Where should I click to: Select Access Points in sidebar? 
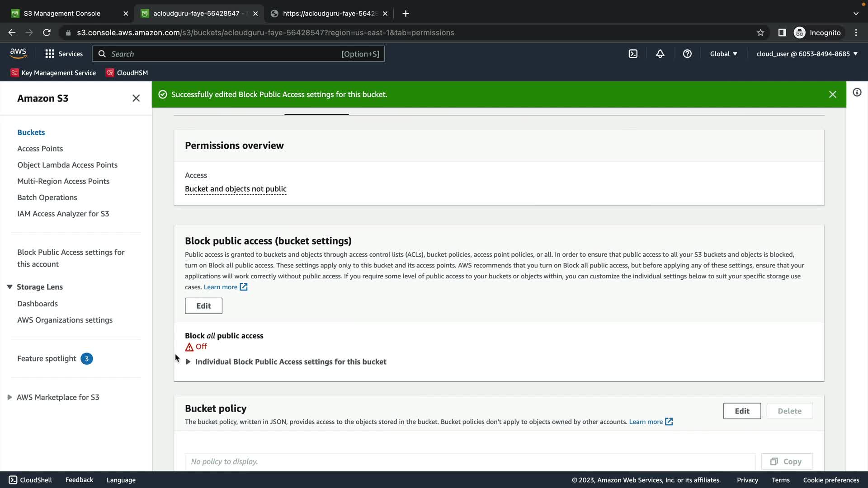pyautogui.click(x=40, y=149)
